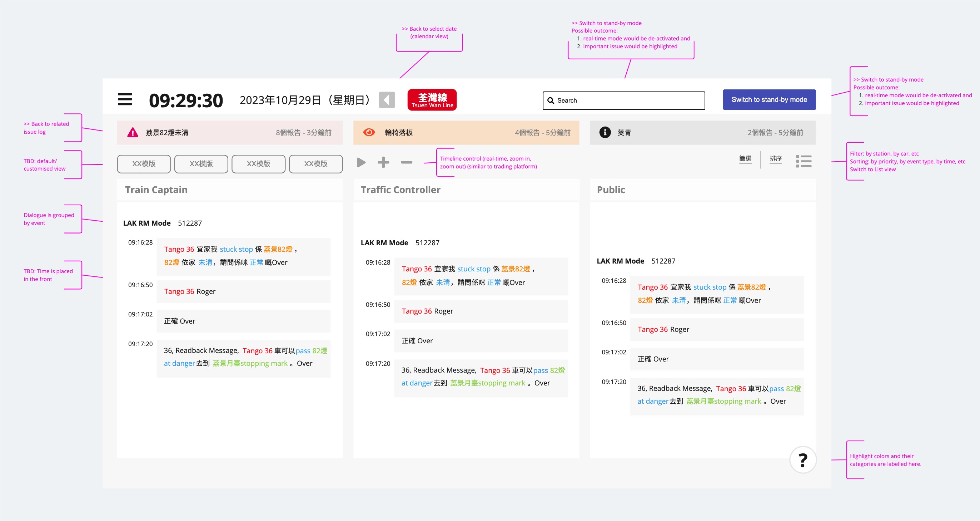Select 正確 Over message in Public column

tap(717, 359)
